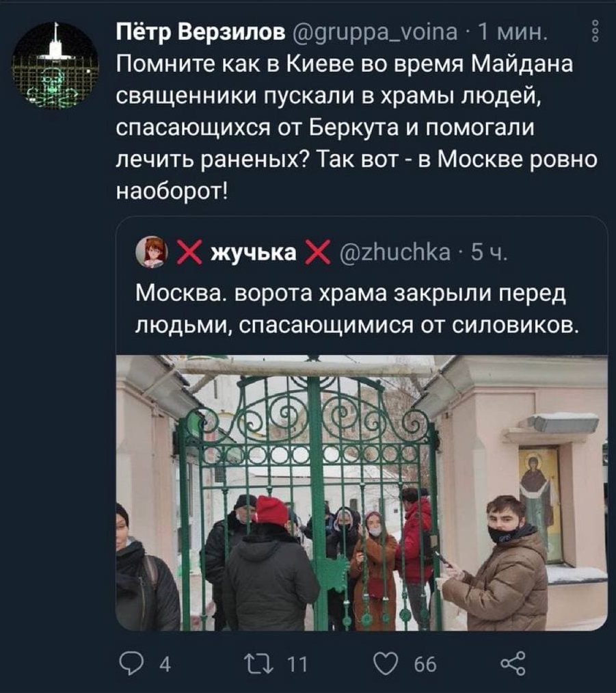
Task: Tap the '5 ч.' quoted tweet timestamp
Action: click(489, 253)
